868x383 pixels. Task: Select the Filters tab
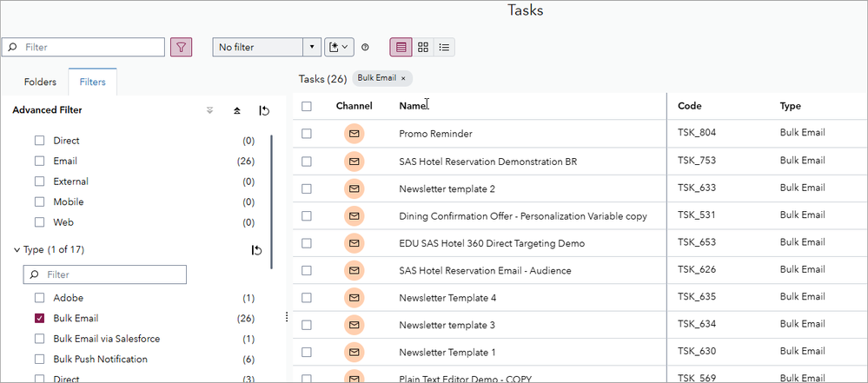point(93,82)
